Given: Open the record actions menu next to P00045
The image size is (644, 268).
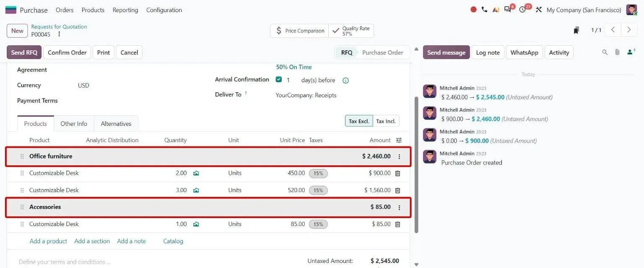Looking at the screenshot, I should tap(59, 34).
